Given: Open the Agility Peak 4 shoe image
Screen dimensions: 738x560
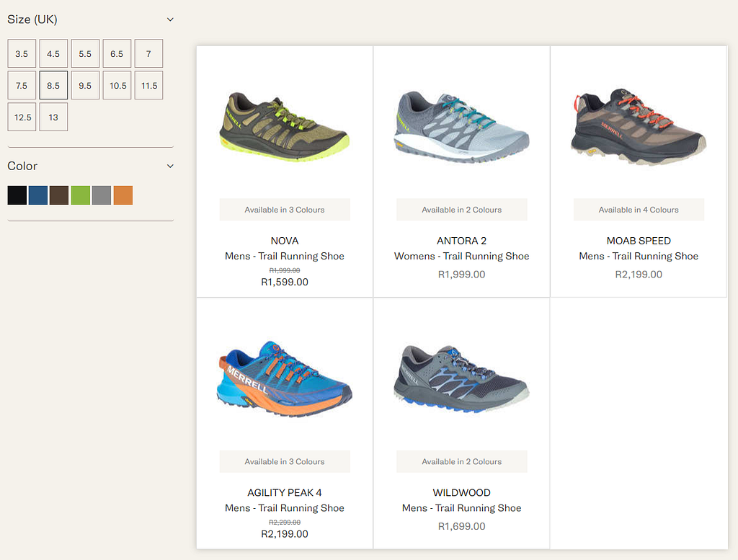Looking at the screenshot, I should pyautogui.click(x=284, y=379).
